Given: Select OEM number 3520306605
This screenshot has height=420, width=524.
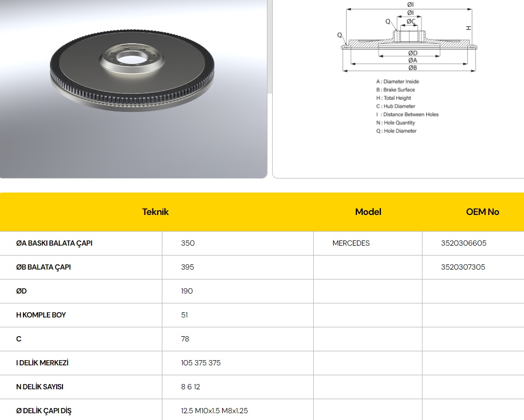Looking at the screenshot, I should pyautogui.click(x=463, y=243).
